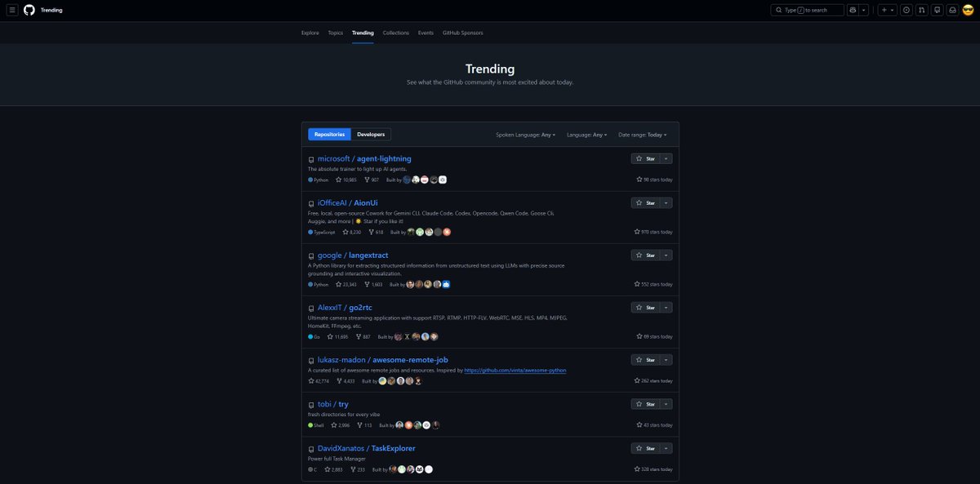The width and height of the screenshot is (980, 484).
Task: Open AionUi forks count 618
Action: click(376, 232)
